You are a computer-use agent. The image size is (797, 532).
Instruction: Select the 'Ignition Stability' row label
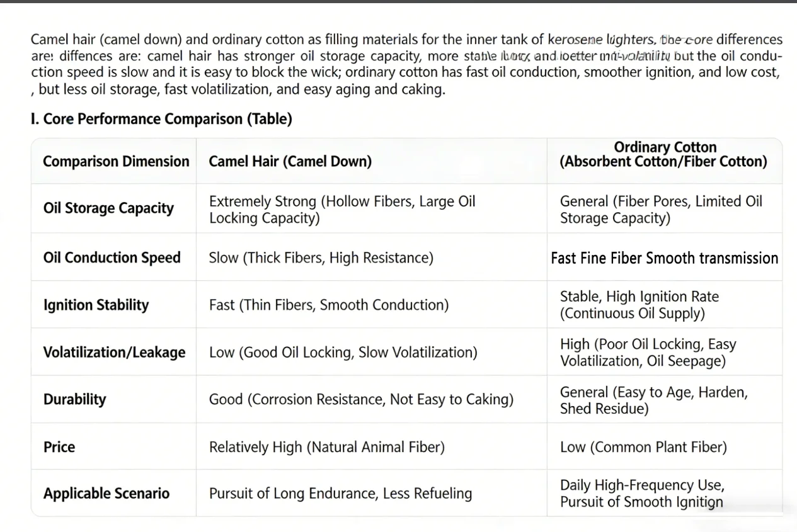point(96,305)
